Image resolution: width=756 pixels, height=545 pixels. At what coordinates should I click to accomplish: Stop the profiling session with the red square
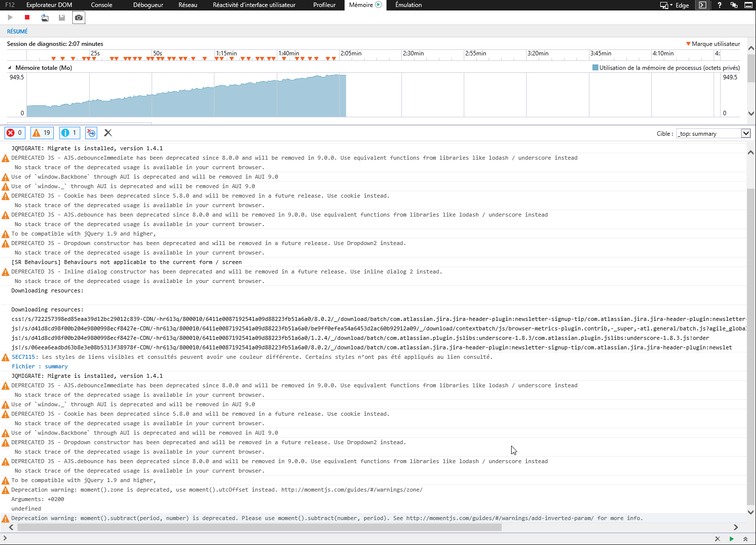27,17
